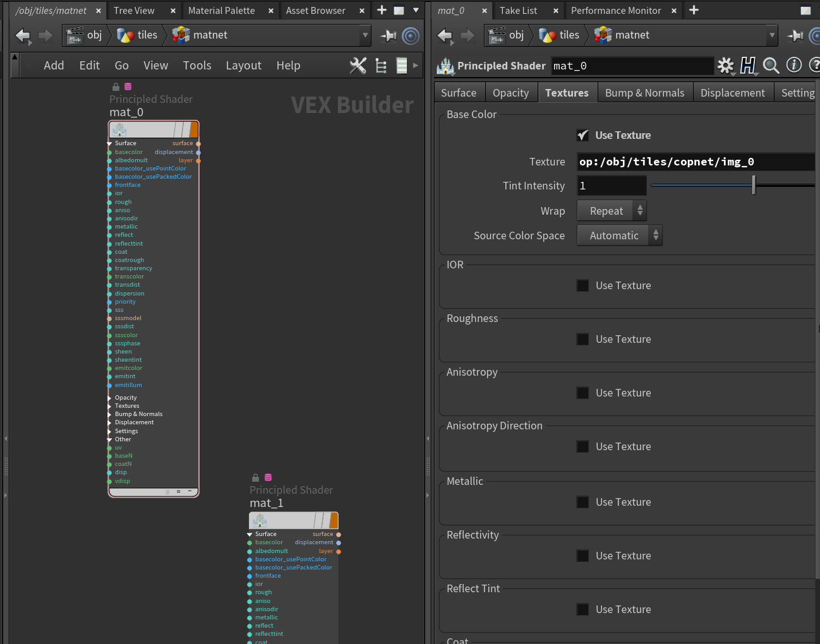
Task: Enable Use Texture for Metallic
Action: [582, 502]
